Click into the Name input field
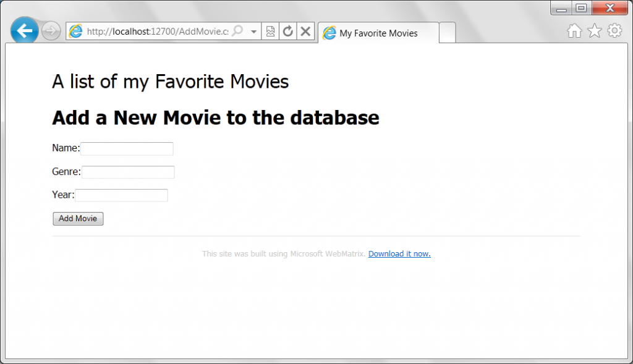The width and height of the screenshot is (633, 364). (127, 148)
